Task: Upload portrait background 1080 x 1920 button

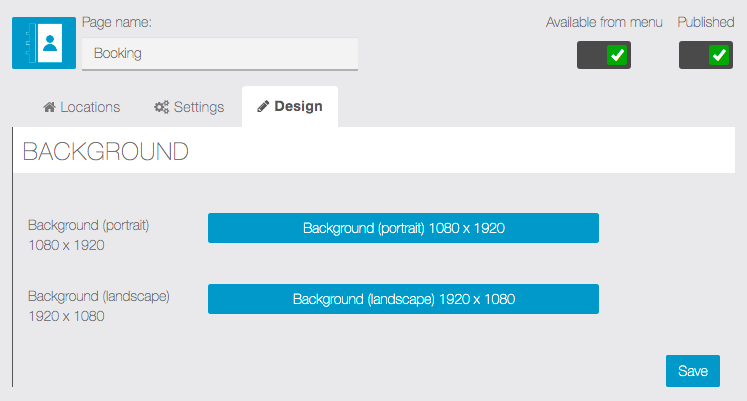Action: point(403,228)
